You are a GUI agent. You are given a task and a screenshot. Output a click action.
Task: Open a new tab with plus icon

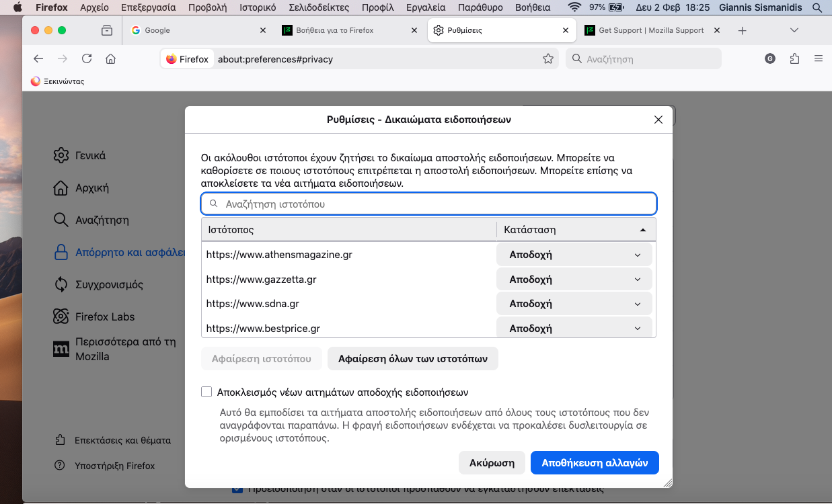coord(742,31)
